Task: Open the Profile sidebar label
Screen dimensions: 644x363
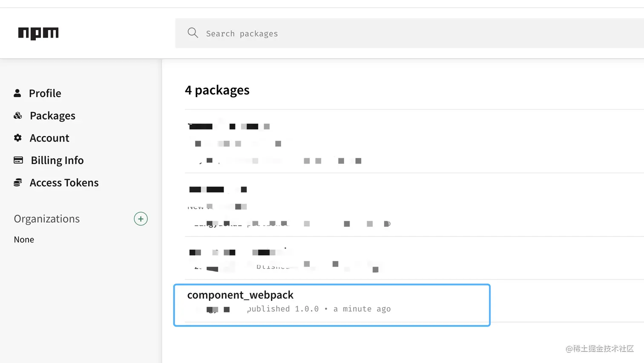Action: 45,93
